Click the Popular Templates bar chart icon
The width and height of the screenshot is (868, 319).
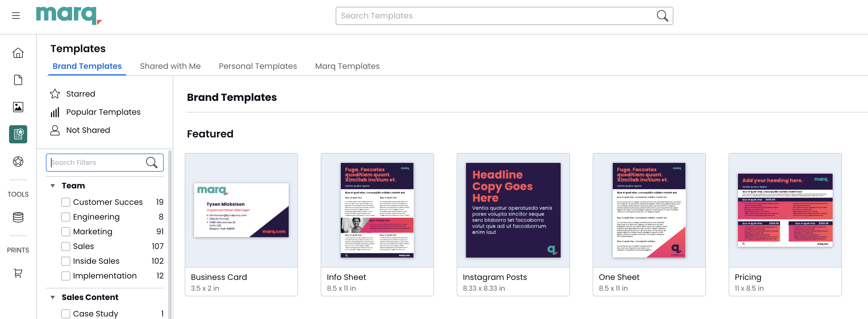pos(55,112)
